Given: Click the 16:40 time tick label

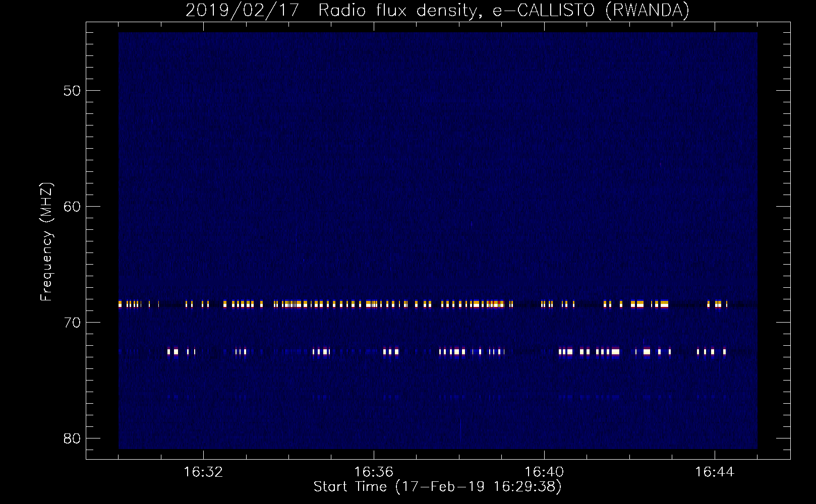Looking at the screenshot, I should tap(544, 472).
